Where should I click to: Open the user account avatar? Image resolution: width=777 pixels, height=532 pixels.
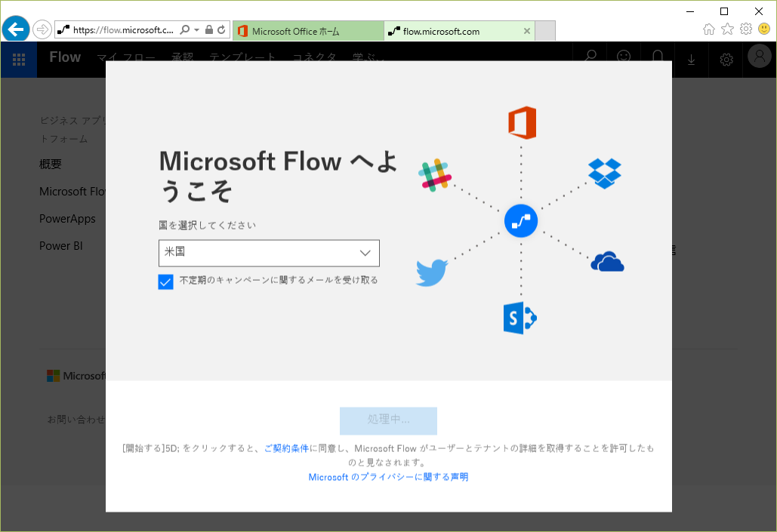[x=760, y=56]
